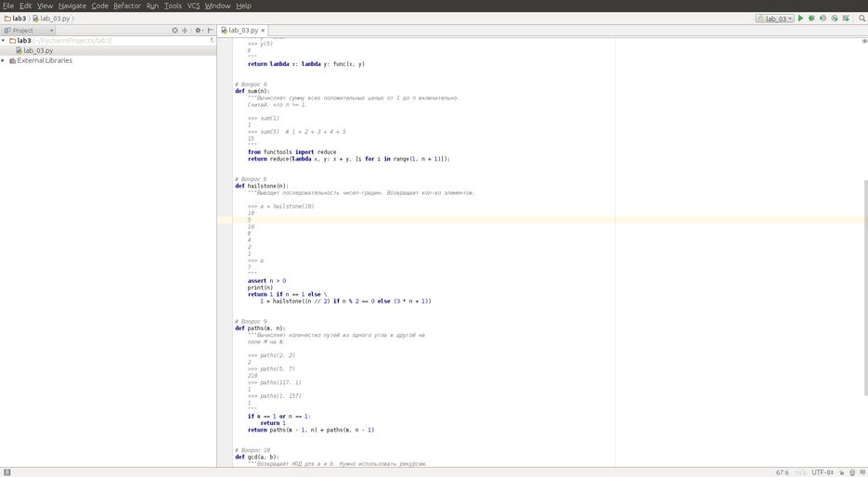Collapse all in Project panel
The width and height of the screenshot is (868, 477).
[x=185, y=31]
